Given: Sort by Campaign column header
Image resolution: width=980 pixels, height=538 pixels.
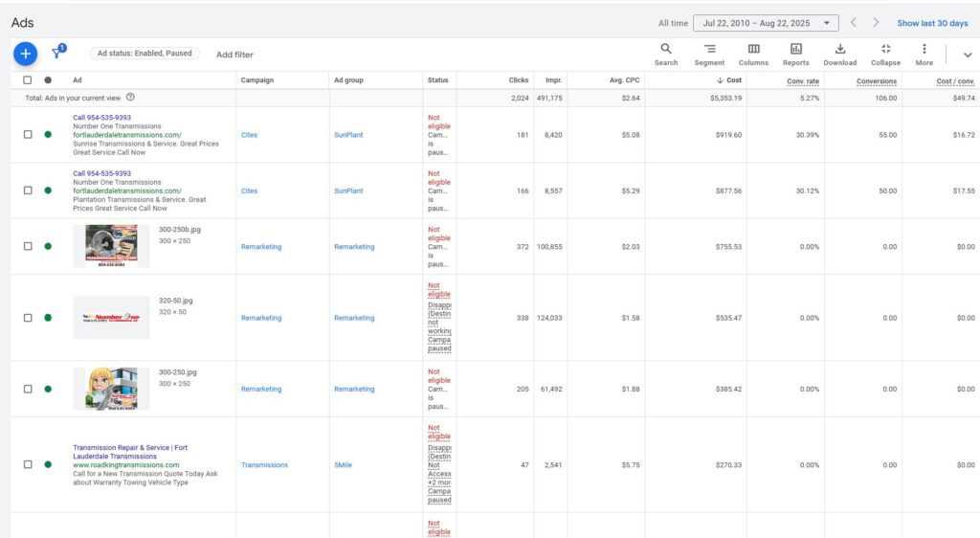Looking at the screenshot, I should tap(256, 80).
